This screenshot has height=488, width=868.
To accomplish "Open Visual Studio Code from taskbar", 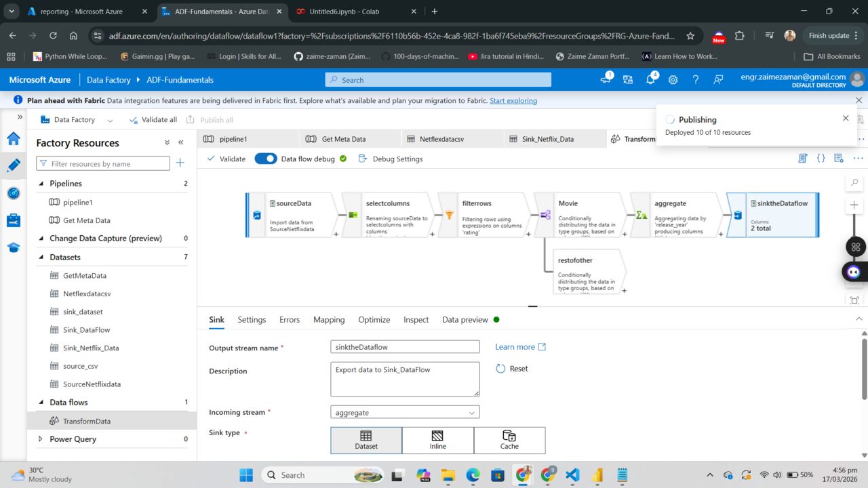I will click(572, 474).
